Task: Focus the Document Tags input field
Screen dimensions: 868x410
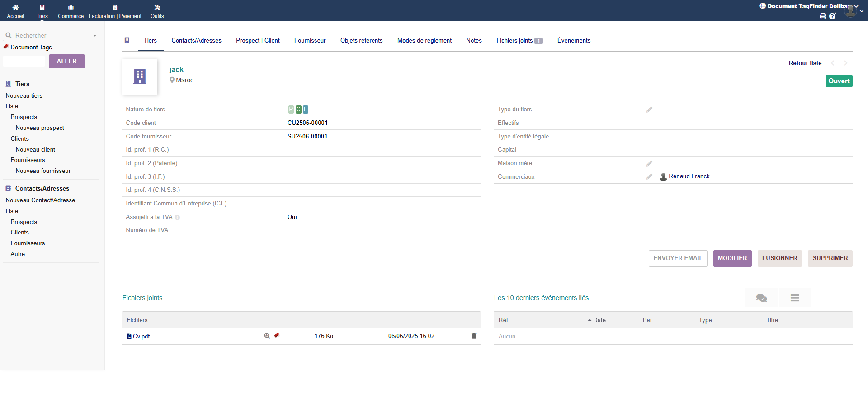Action: pos(24,62)
